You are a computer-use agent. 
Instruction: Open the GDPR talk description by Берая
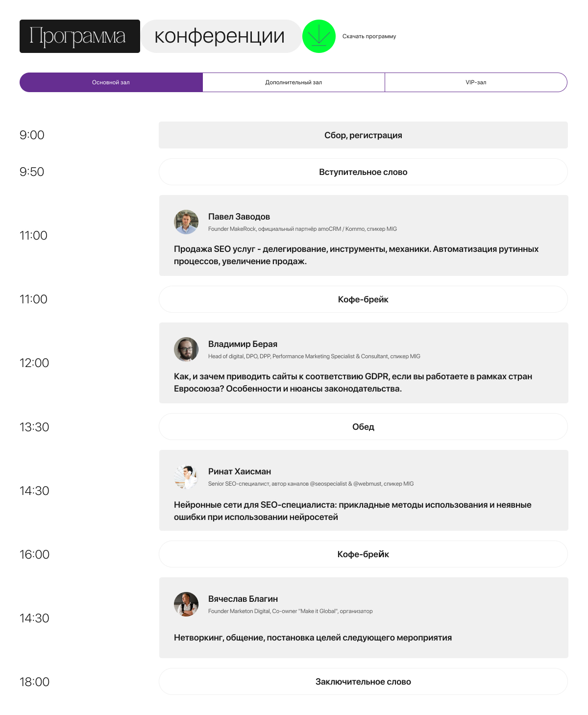click(353, 383)
